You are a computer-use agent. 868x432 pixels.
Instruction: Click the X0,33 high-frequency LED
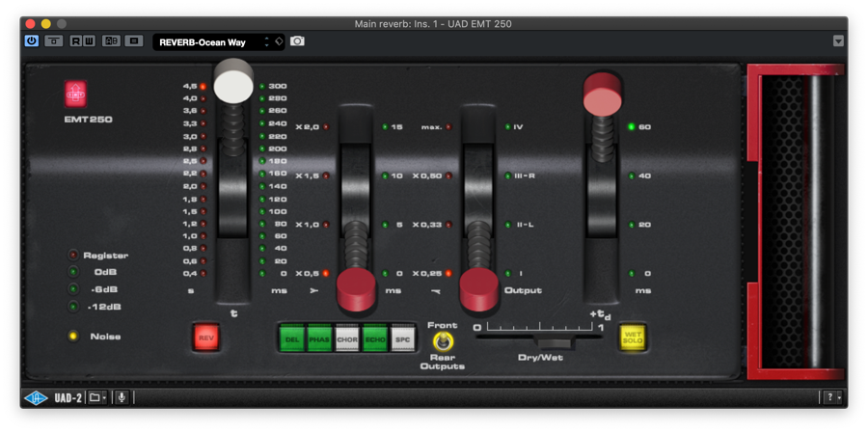448,225
